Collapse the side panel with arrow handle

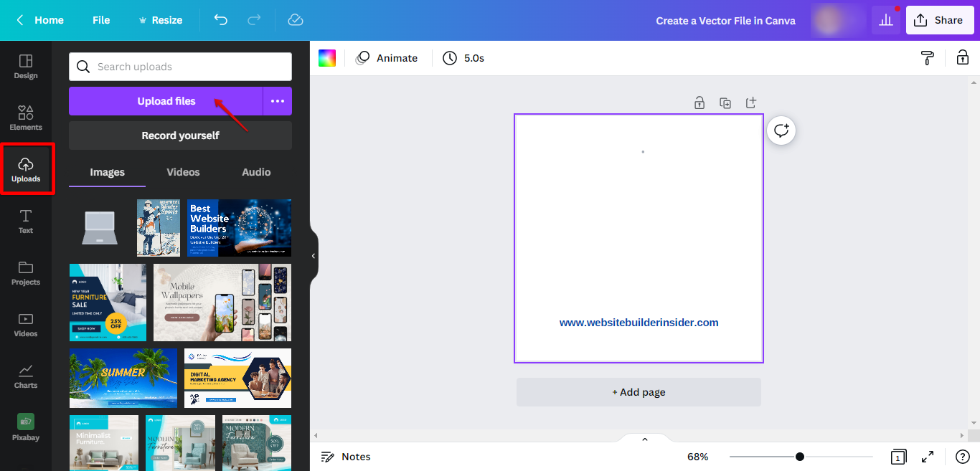pos(314,256)
